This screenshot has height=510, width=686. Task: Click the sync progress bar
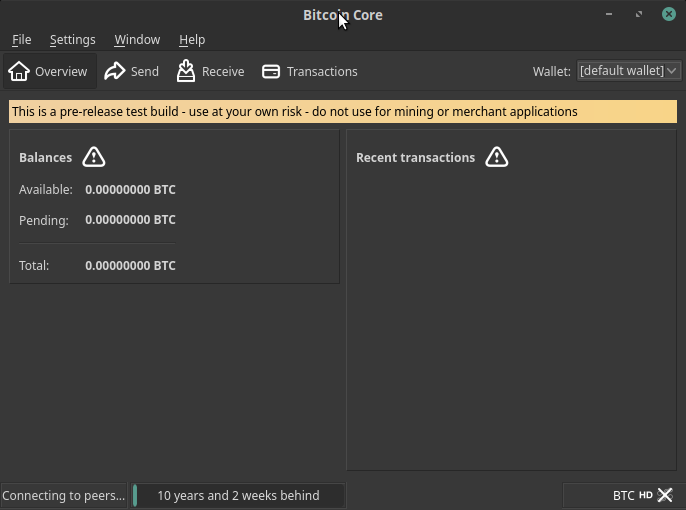click(238, 496)
